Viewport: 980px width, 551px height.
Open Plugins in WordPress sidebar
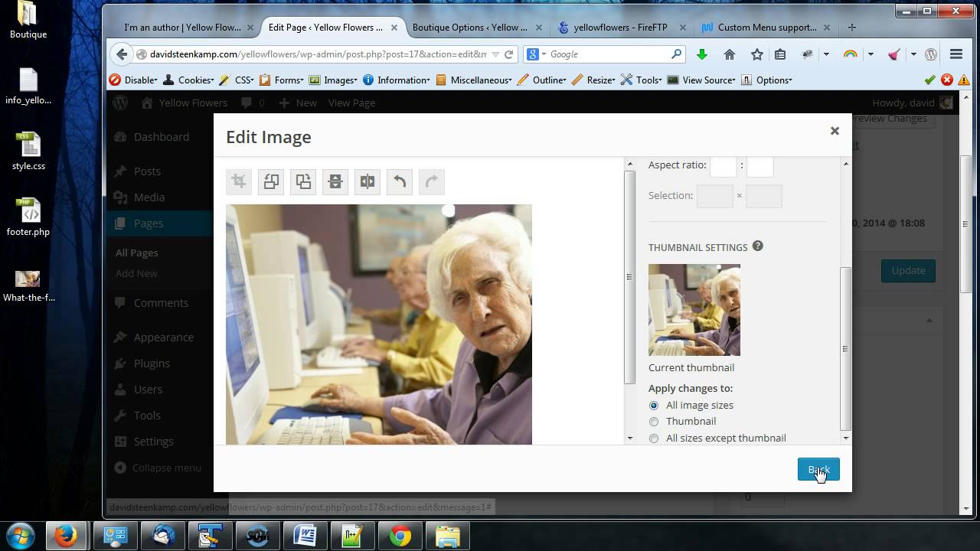pyautogui.click(x=152, y=364)
